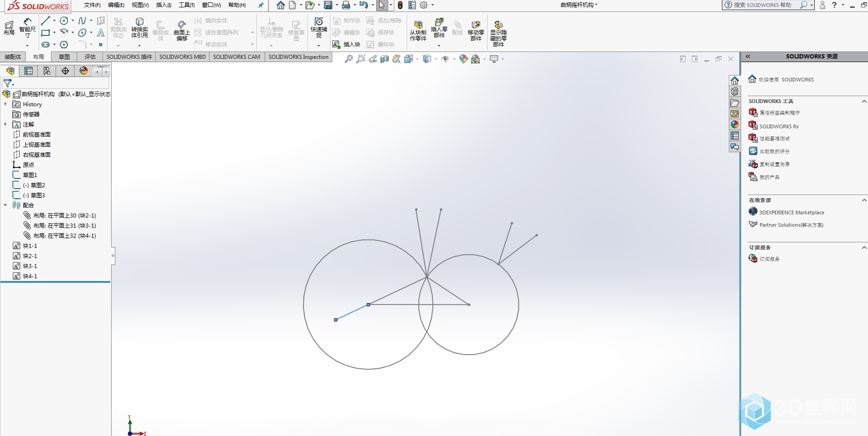868x436 pixels.
Task: Open the Appearances tab in task pane
Action: pyautogui.click(x=735, y=125)
